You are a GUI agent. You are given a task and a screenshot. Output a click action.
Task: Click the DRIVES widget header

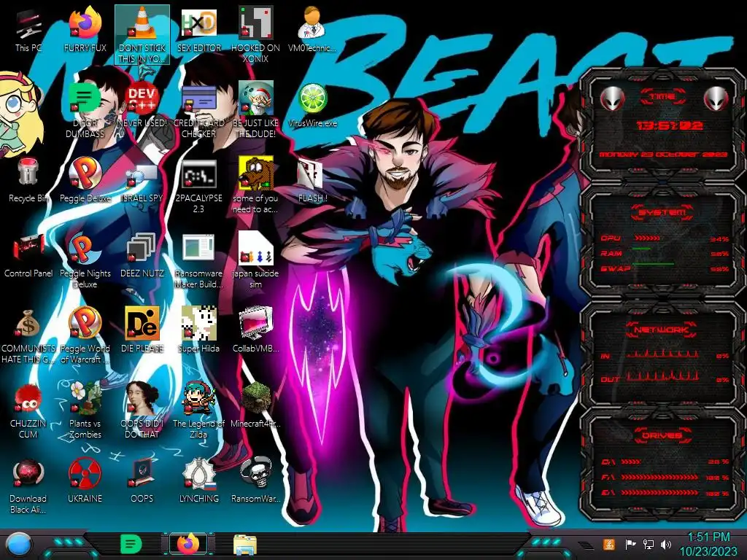(x=662, y=435)
